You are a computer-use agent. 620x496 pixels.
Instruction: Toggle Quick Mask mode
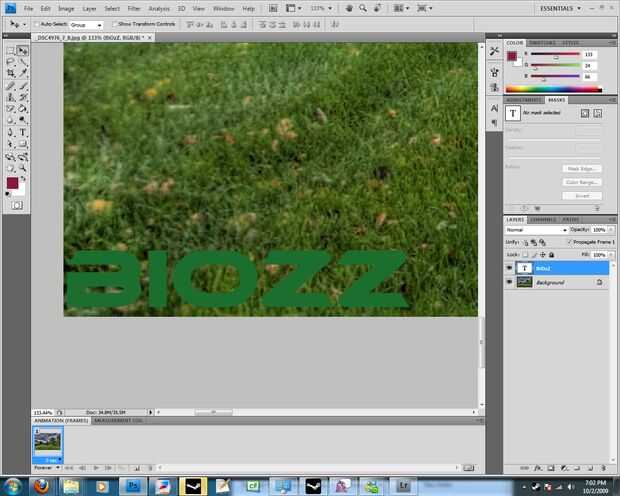17,205
